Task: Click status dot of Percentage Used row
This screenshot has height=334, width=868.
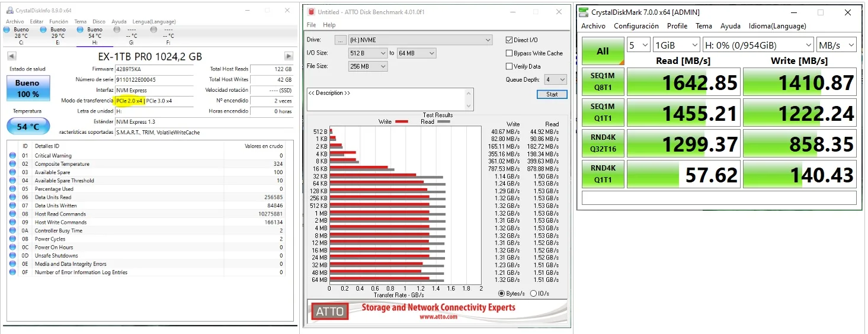Action: click(x=12, y=189)
